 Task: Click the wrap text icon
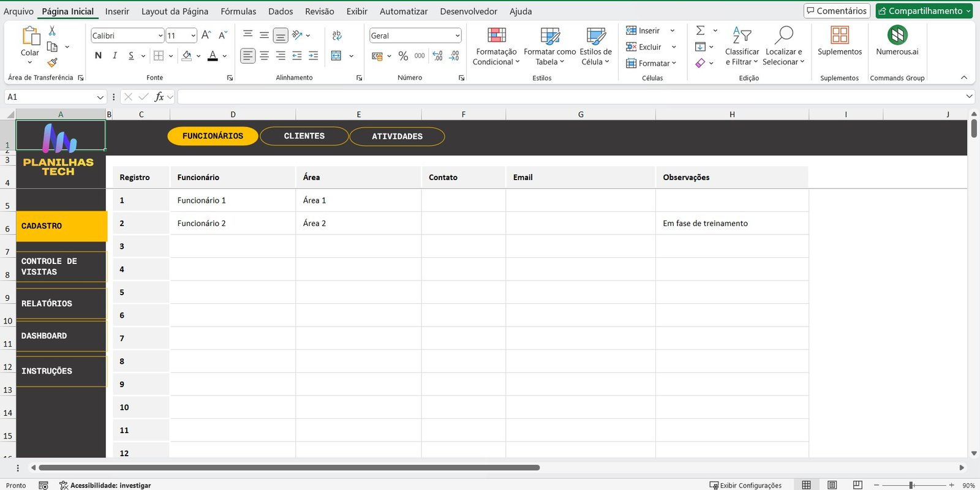(336, 36)
